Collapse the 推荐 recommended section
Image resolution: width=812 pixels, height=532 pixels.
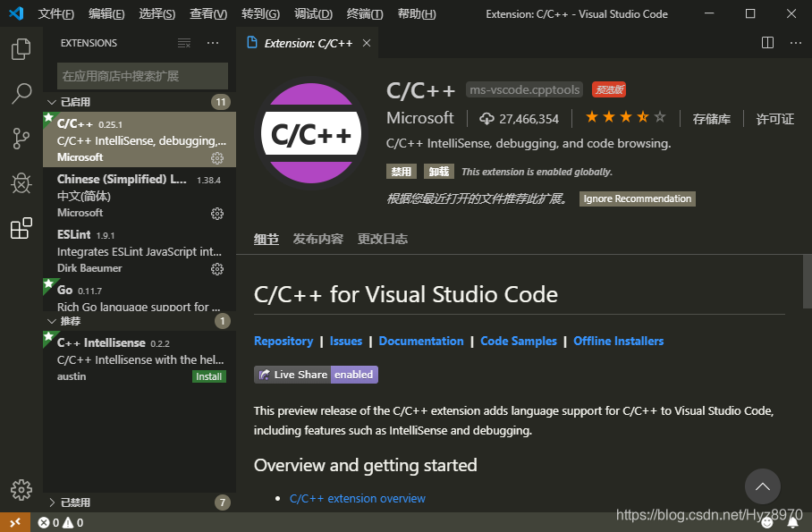coord(140,321)
